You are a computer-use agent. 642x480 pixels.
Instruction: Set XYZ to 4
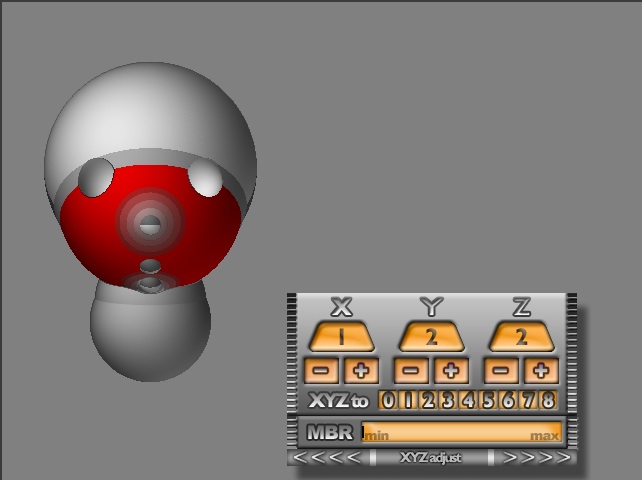click(x=468, y=400)
